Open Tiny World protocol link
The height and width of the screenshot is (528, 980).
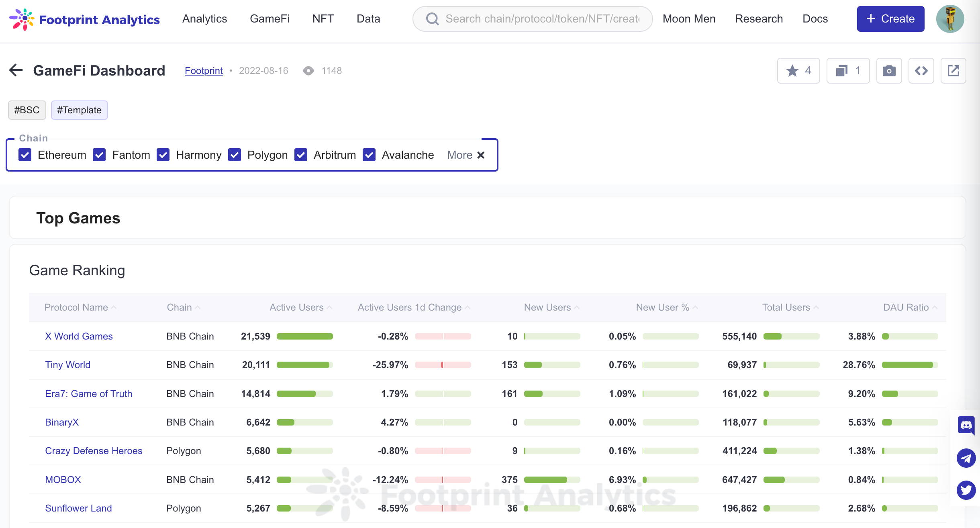67,365
